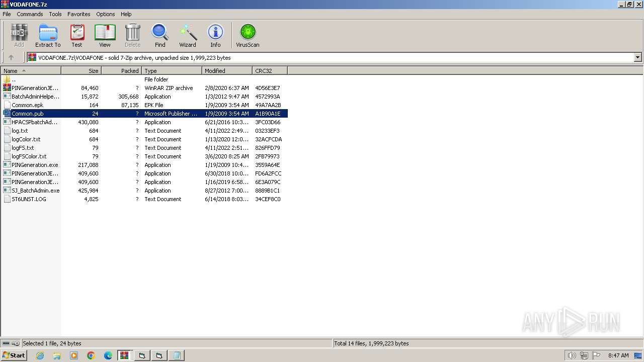Sort by the Type column header
The width and height of the screenshot is (644, 362).
[x=172, y=71]
